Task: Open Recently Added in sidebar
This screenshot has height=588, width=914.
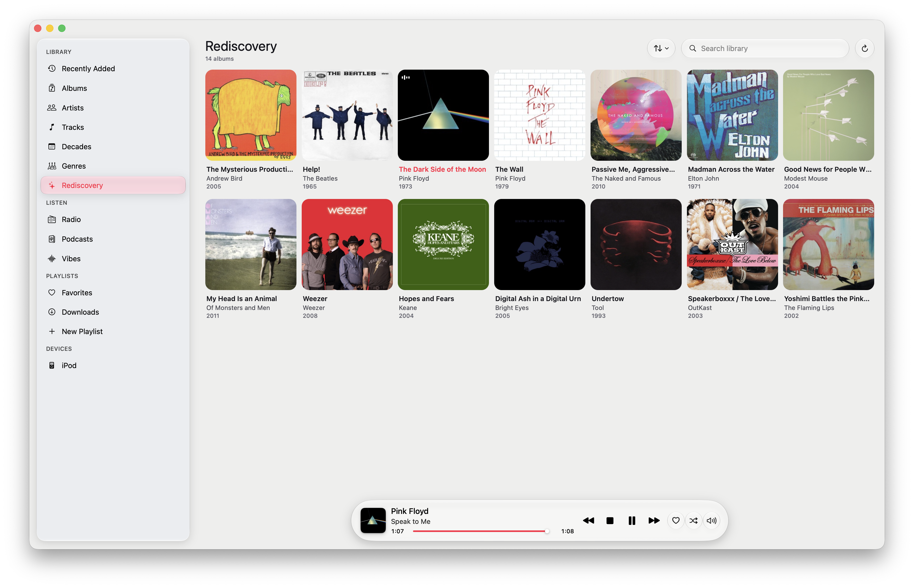Action: pos(113,68)
